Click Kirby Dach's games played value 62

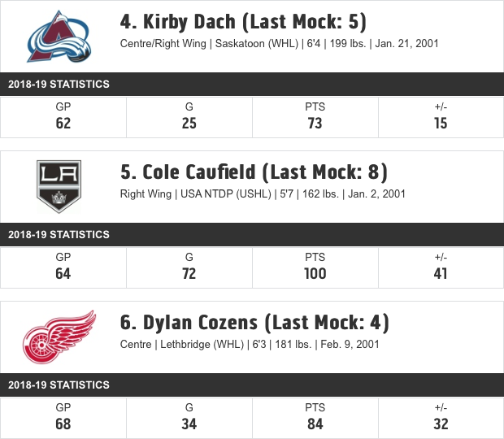63,124
